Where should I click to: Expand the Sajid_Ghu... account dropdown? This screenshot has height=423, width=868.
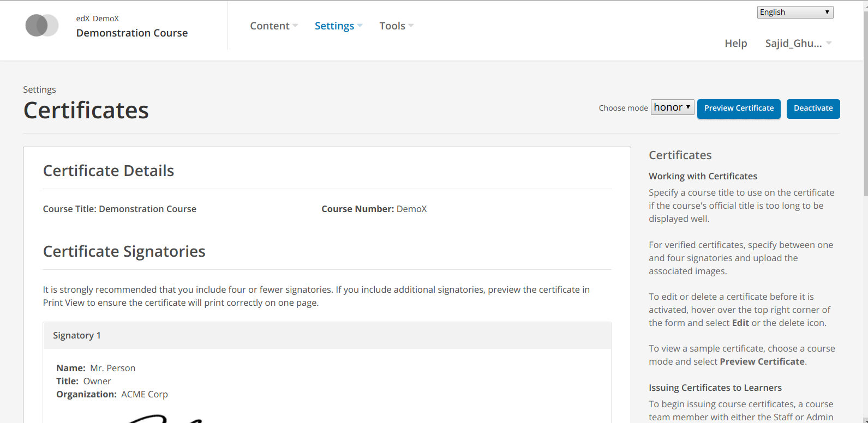point(798,44)
